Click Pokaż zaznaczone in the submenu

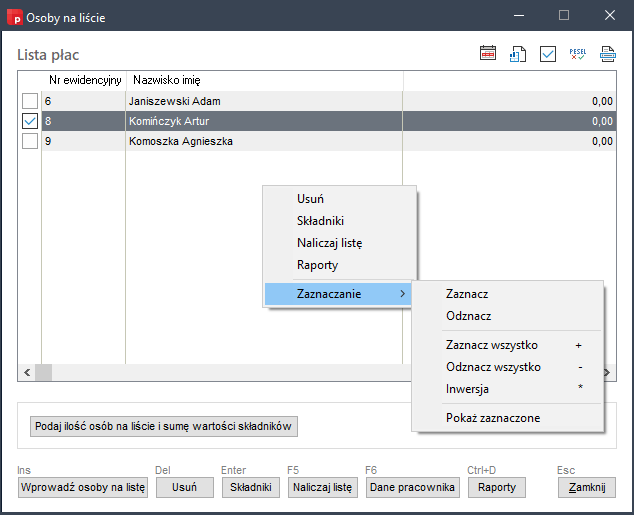coord(508,418)
